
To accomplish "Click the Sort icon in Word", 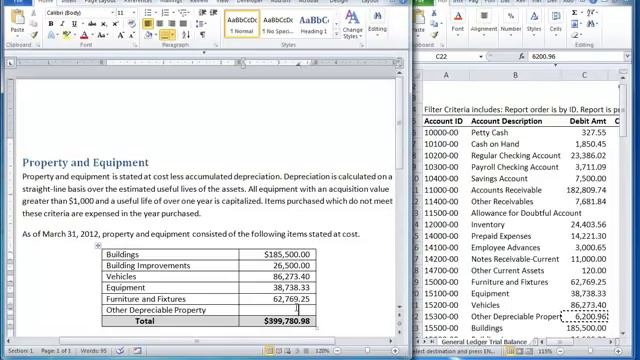I will click(x=186, y=36).
